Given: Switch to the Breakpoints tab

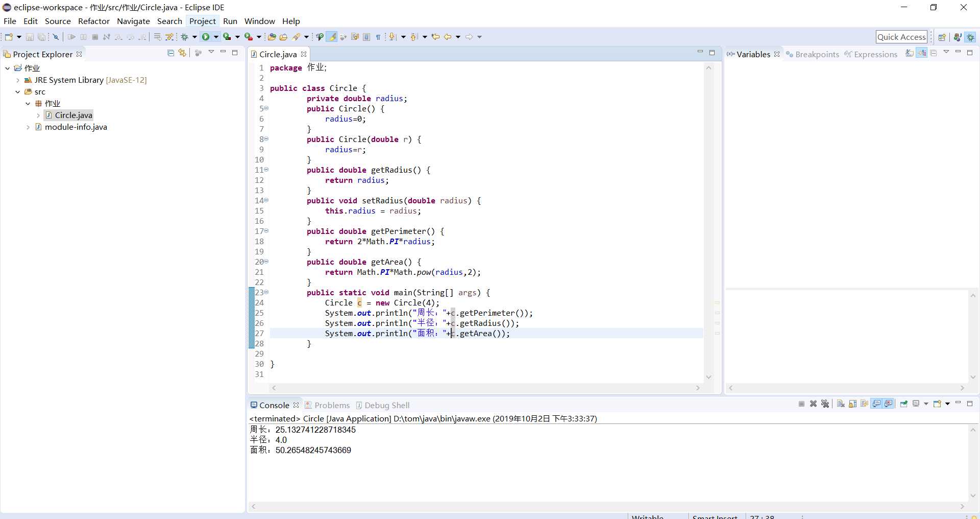Looking at the screenshot, I should [812, 54].
